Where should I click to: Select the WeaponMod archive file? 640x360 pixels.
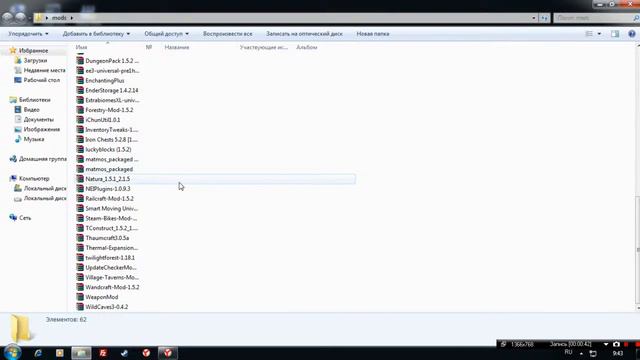coord(98,297)
